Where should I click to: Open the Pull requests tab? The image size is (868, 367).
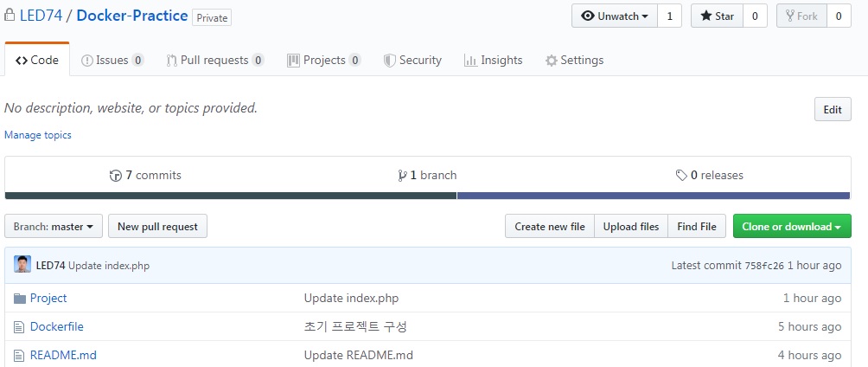215,60
